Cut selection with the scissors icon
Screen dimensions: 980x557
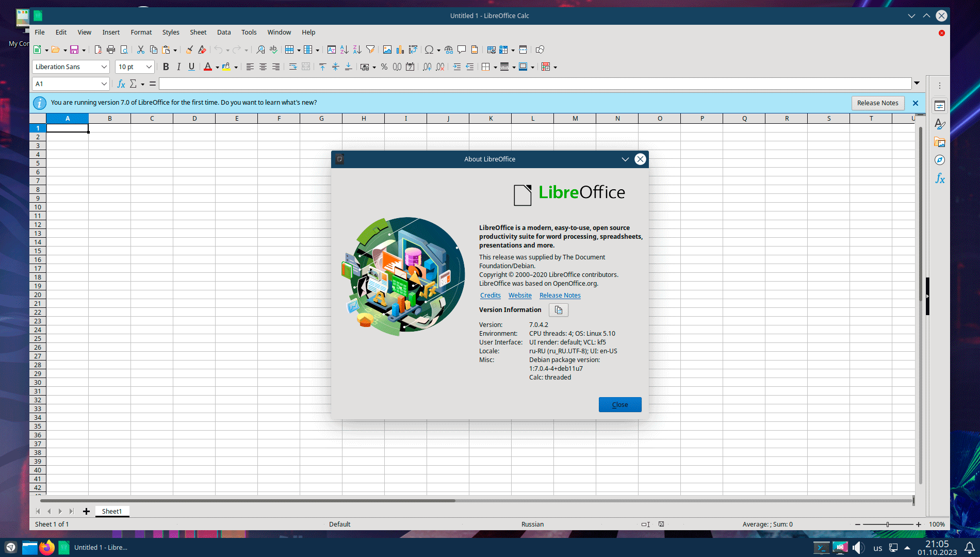[140, 50]
